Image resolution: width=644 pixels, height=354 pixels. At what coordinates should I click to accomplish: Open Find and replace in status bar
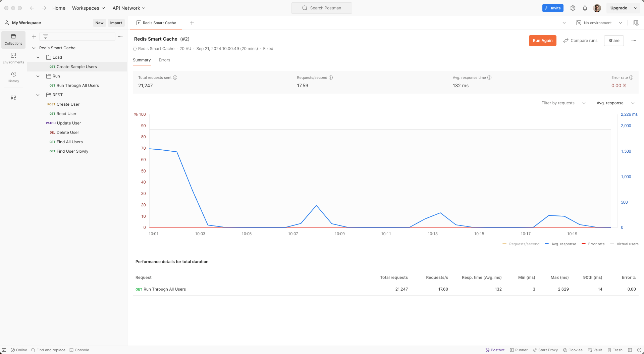pos(48,350)
